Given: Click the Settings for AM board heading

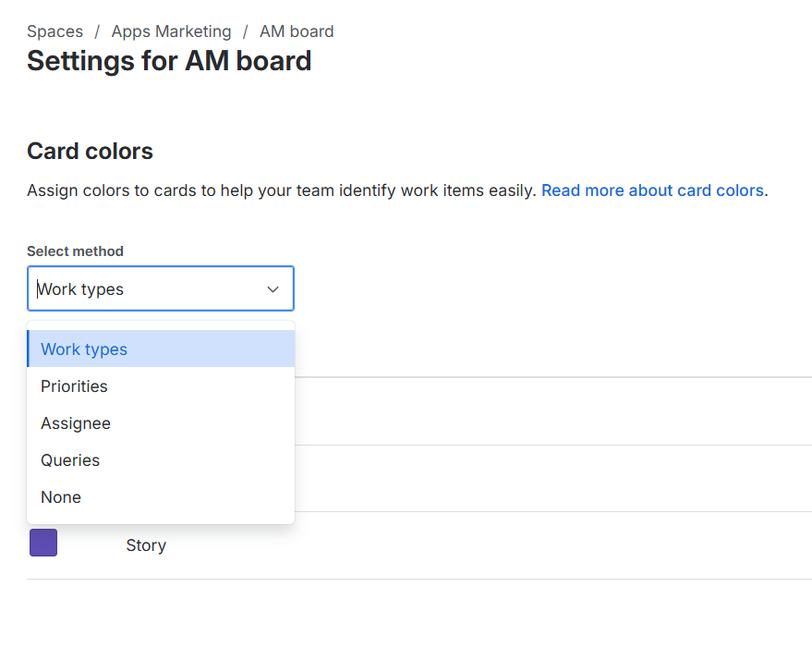Looking at the screenshot, I should coord(169,61).
